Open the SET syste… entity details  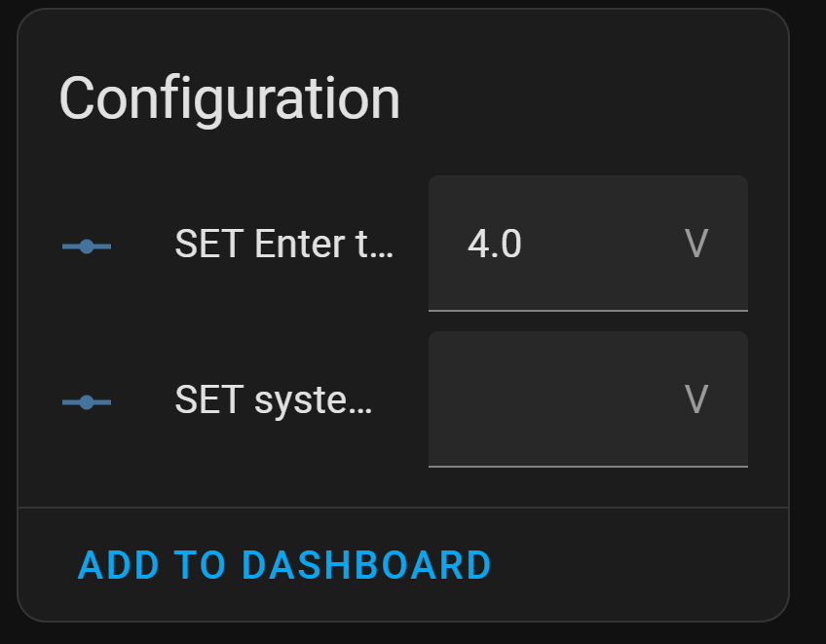coord(273,399)
